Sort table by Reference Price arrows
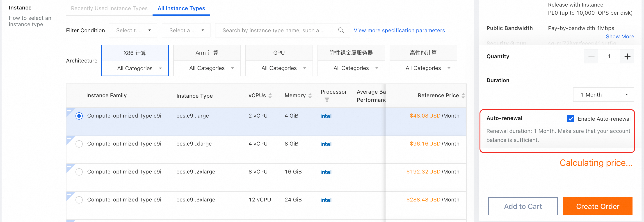The width and height of the screenshot is (644, 222). [x=463, y=96]
